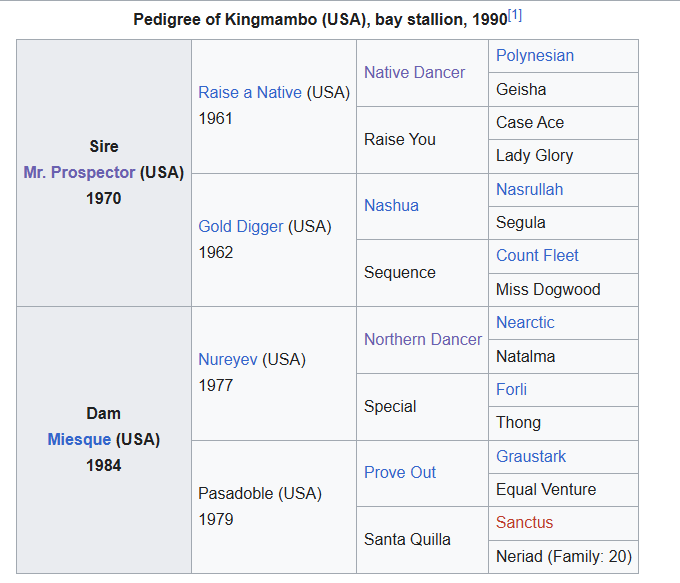680x583 pixels.
Task: Select the Santa Quilla cell
Action: coord(422,540)
